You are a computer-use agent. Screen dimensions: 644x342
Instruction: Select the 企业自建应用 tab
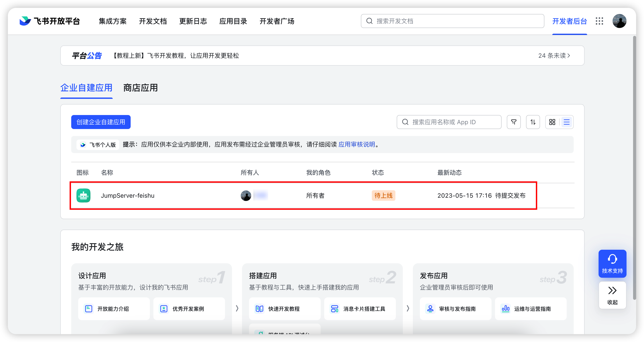click(87, 88)
